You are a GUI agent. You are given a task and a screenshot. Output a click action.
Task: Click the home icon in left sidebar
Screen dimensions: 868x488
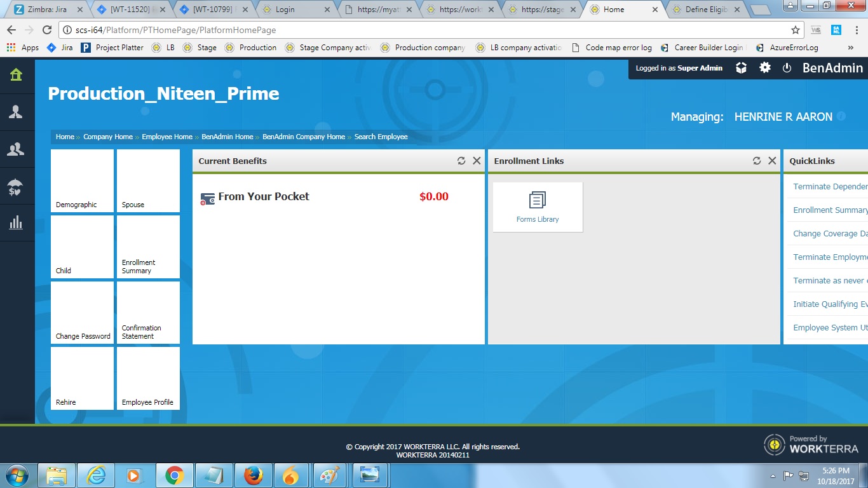point(16,75)
